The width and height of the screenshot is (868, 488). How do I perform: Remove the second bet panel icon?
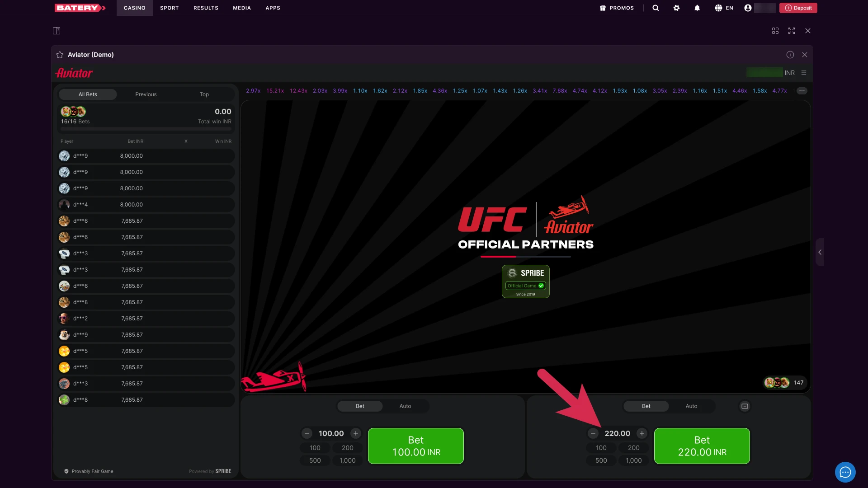(745, 406)
